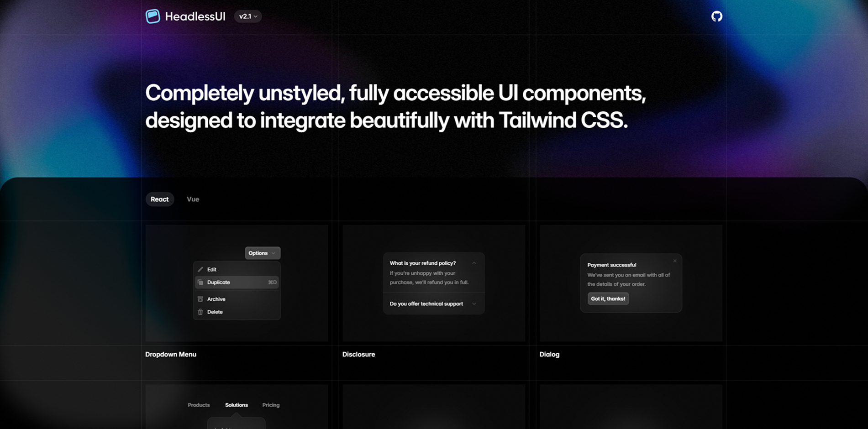Image resolution: width=868 pixels, height=429 pixels.
Task: Click 'What is your refund policy?' heading
Action: [423, 263]
